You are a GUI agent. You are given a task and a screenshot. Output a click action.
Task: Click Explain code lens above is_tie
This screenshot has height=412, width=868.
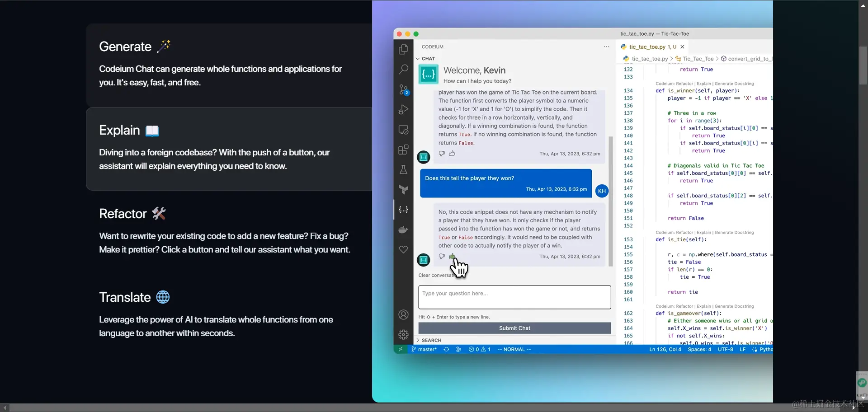point(703,233)
